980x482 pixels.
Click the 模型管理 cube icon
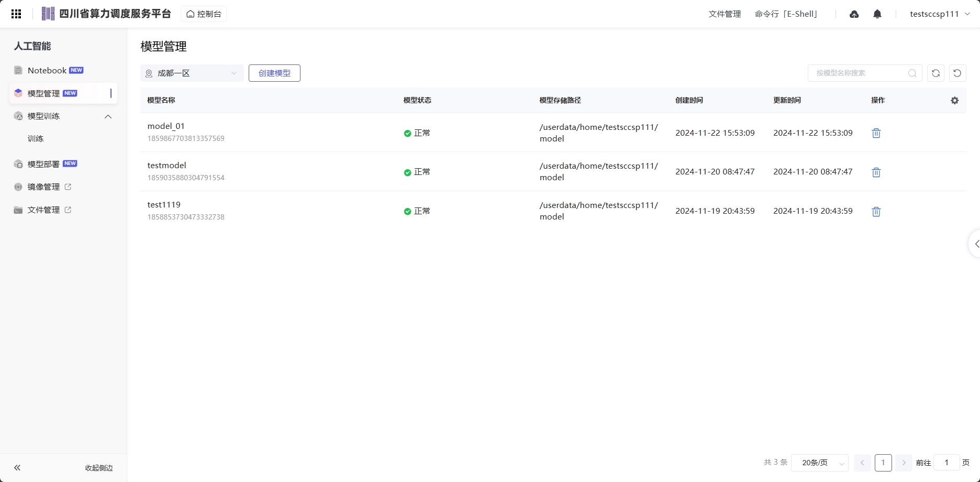point(18,93)
